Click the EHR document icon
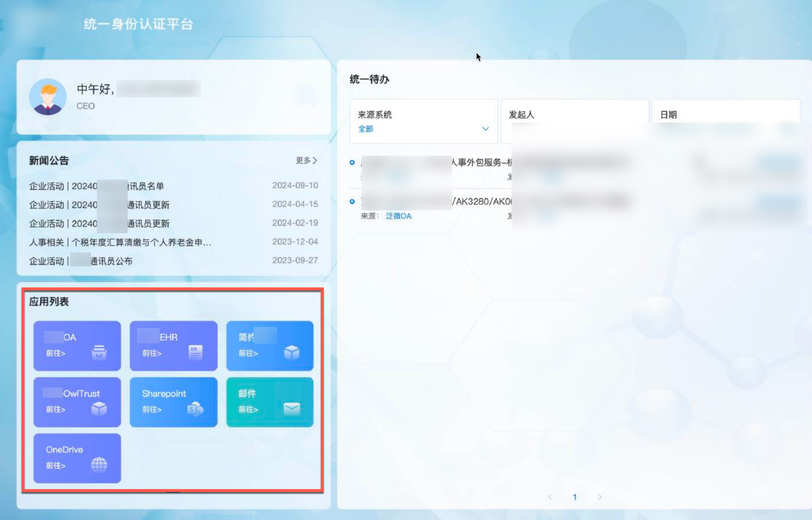 click(195, 352)
